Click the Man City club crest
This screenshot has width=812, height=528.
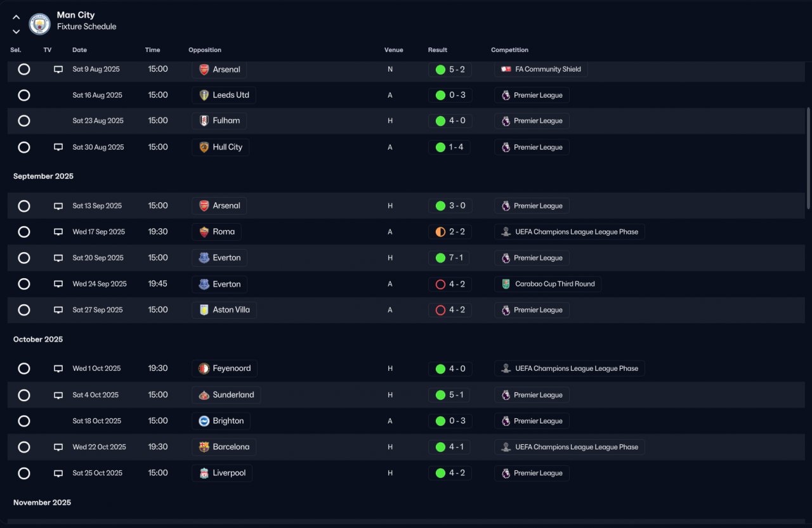click(x=40, y=24)
